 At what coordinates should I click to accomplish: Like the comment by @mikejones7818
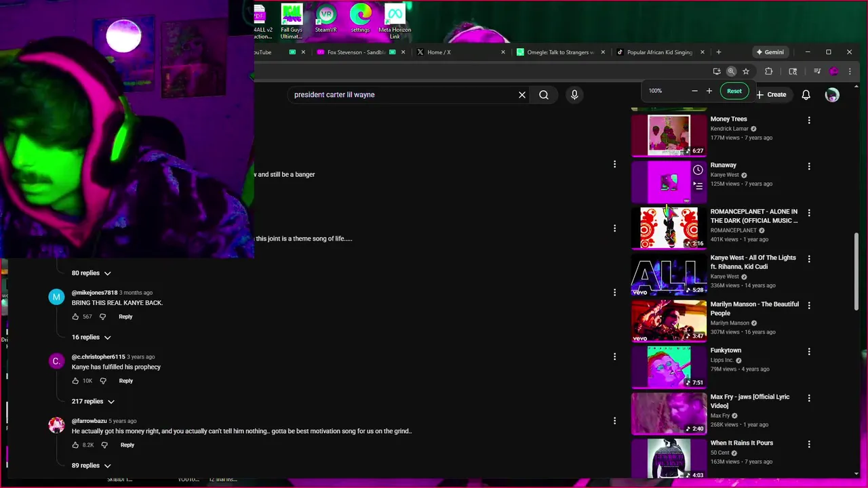(75, 317)
